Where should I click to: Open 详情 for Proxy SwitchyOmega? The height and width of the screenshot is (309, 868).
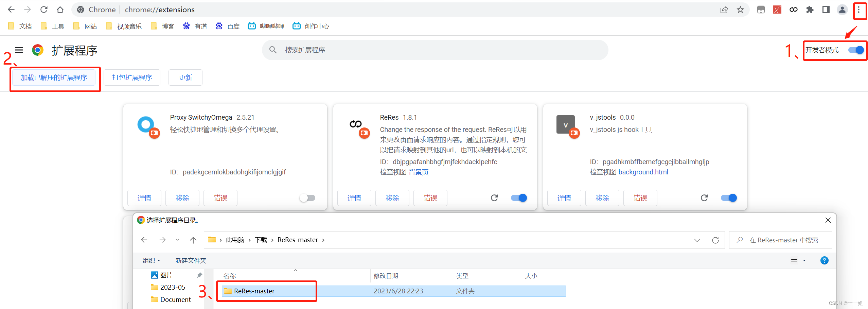pos(144,198)
